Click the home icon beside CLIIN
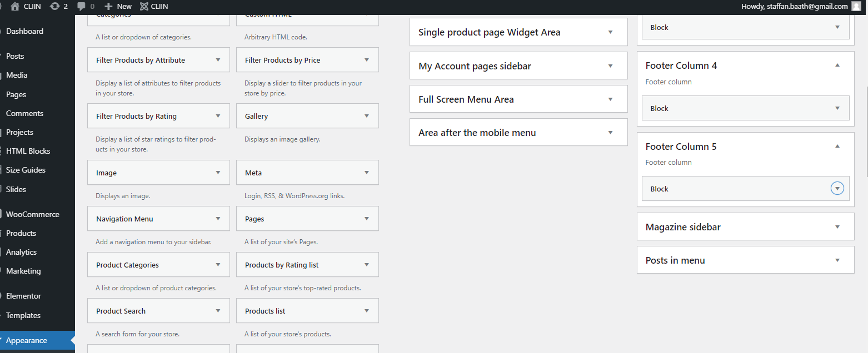The height and width of the screenshot is (353, 868). [15, 6]
